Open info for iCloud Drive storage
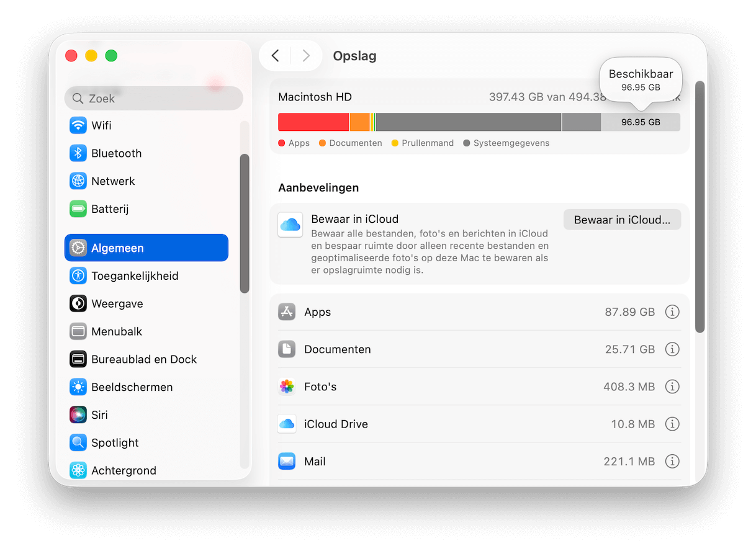756x551 pixels. coord(672,424)
